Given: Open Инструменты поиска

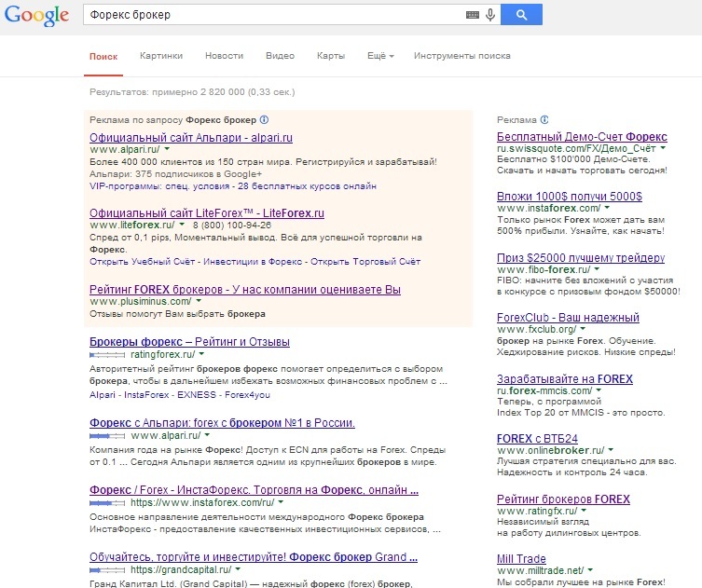Looking at the screenshot, I should [462, 56].
